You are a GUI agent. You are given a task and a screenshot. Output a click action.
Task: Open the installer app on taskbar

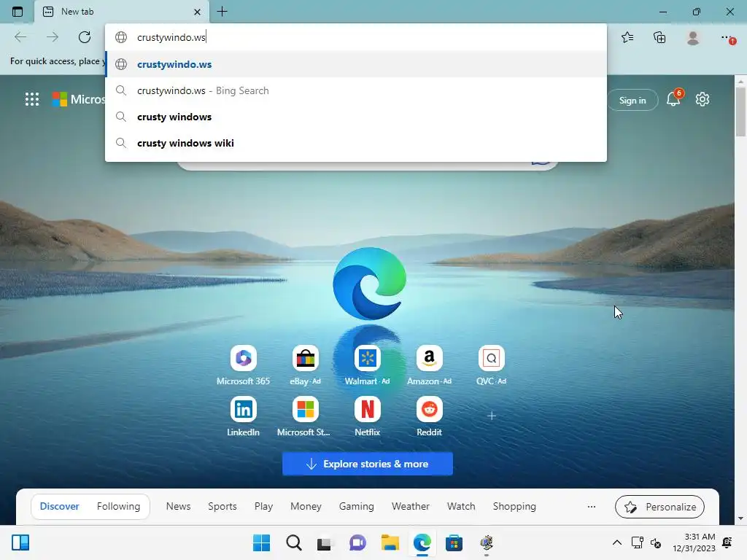(486, 542)
